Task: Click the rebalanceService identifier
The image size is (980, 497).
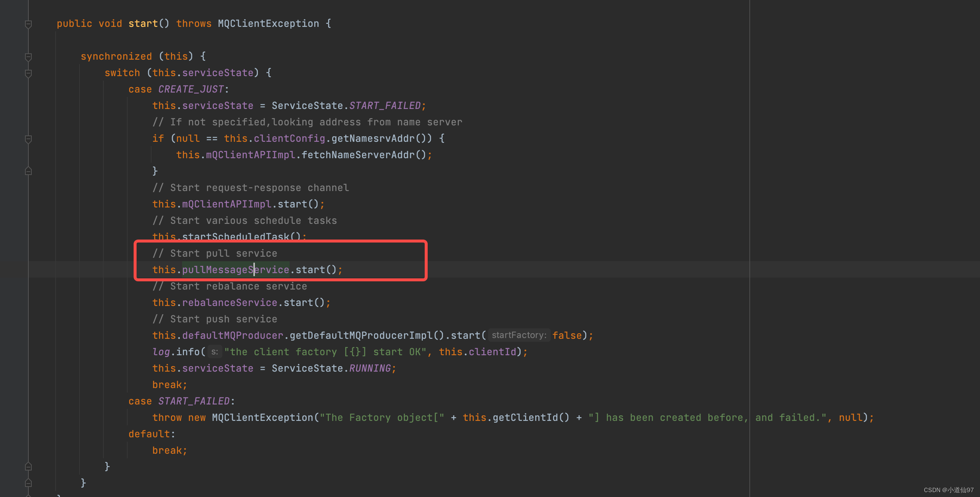Action: pyautogui.click(x=230, y=302)
